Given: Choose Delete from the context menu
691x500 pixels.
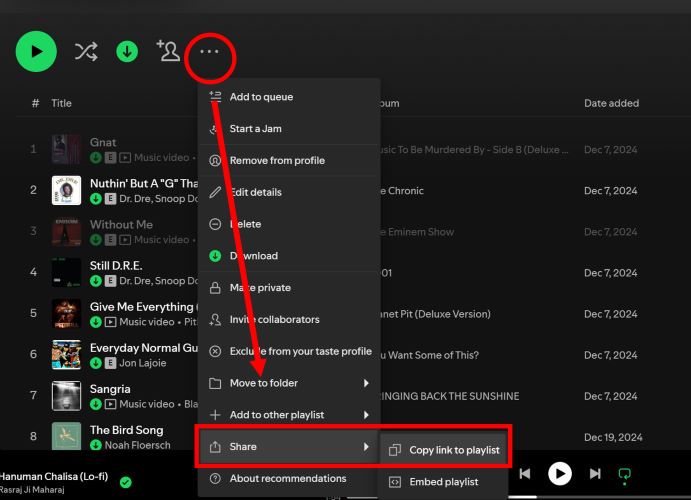Looking at the screenshot, I should coord(289,224).
